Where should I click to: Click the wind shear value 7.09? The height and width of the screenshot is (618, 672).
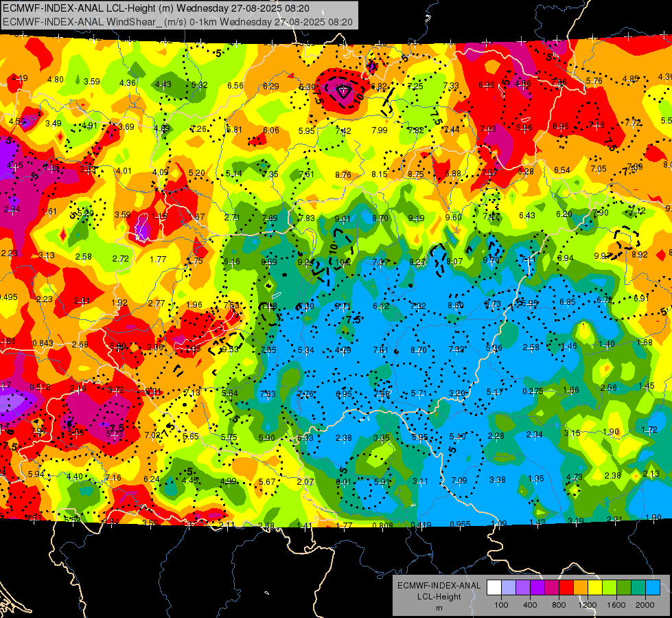[459, 481]
